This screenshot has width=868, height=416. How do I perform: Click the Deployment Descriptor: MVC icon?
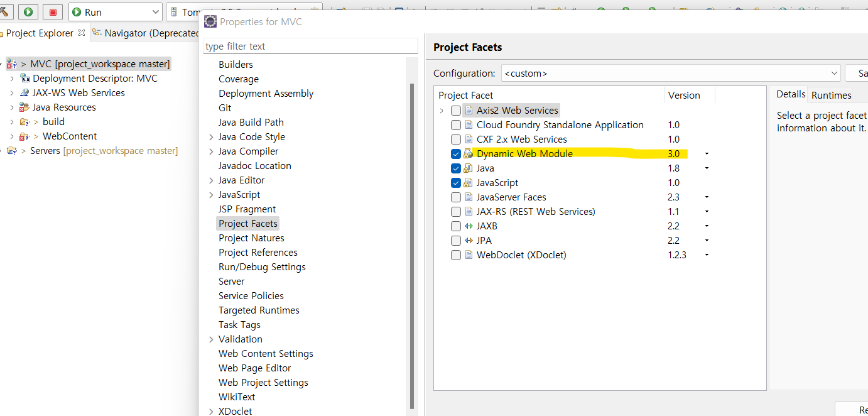(25, 79)
